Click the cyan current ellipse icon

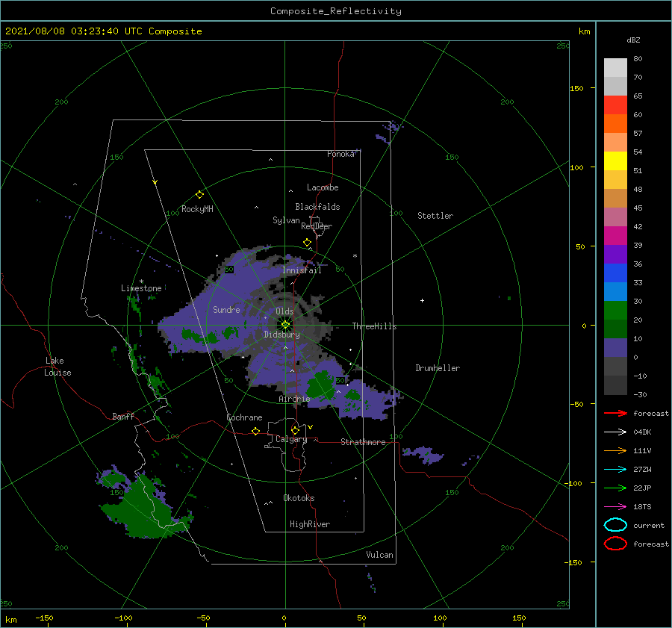click(615, 525)
